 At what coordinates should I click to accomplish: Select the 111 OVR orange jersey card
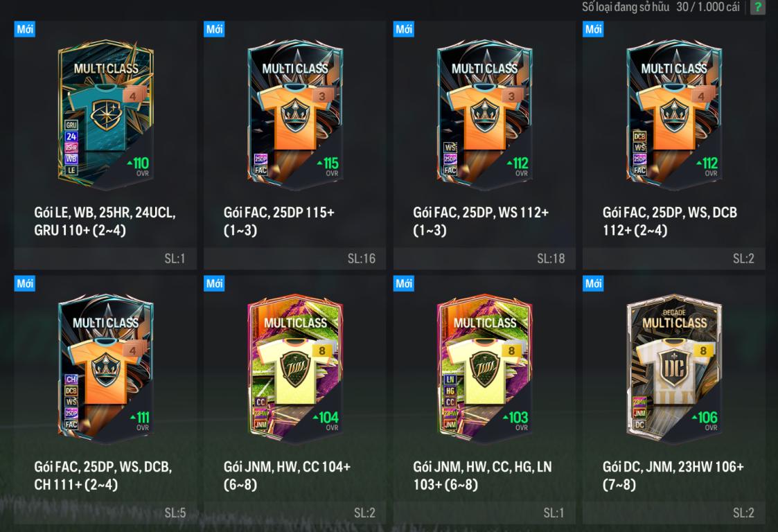click(x=106, y=369)
